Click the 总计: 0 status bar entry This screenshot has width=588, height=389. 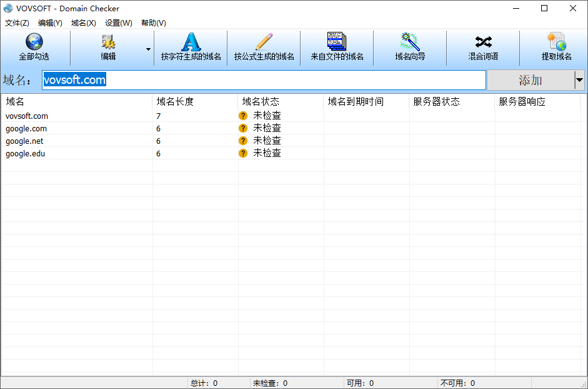click(204, 383)
